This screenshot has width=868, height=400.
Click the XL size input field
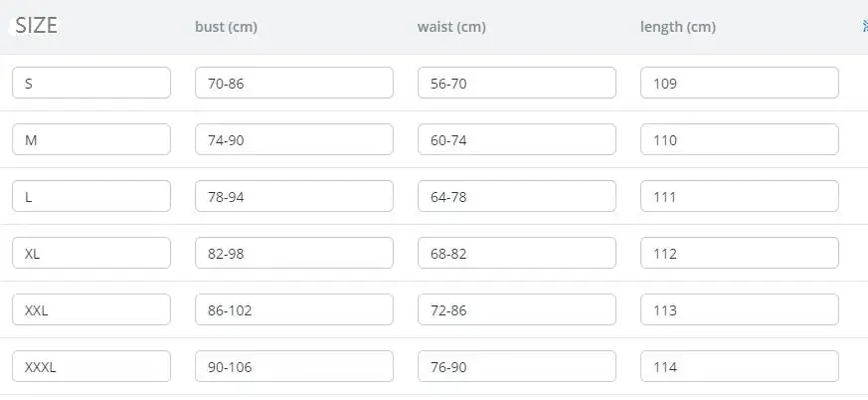(x=91, y=254)
